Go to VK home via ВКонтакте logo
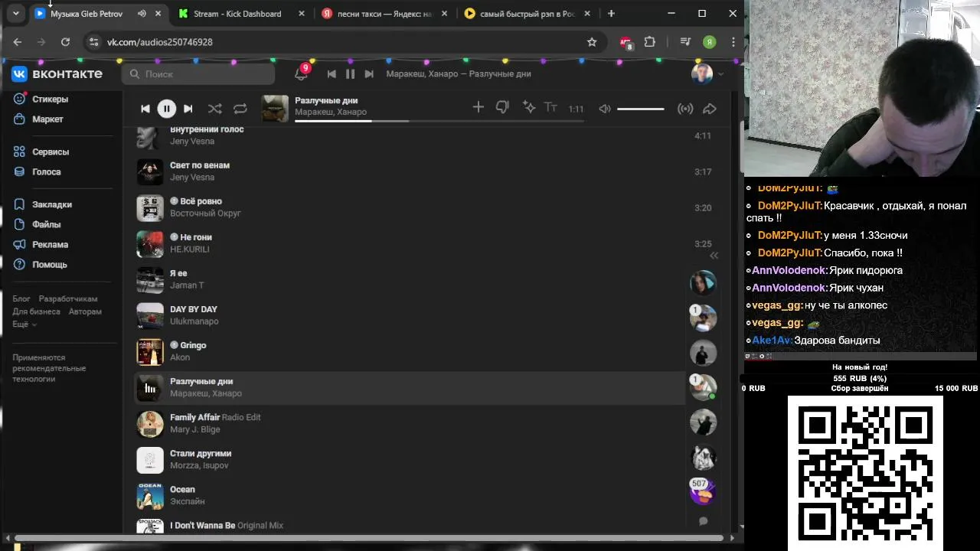 click(57, 73)
